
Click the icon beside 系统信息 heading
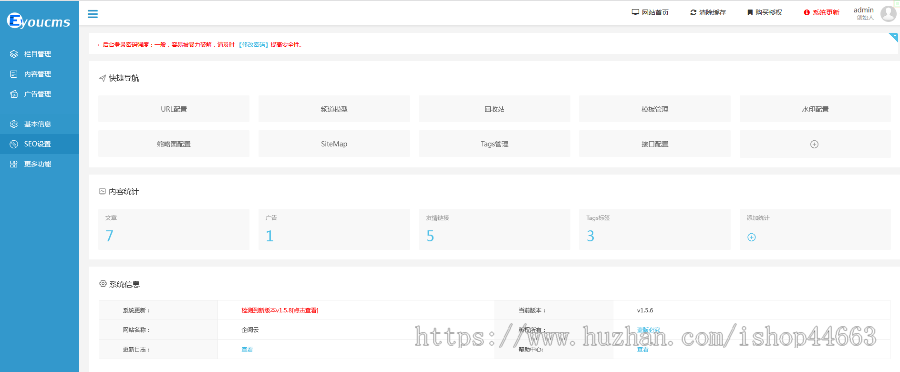[103, 284]
